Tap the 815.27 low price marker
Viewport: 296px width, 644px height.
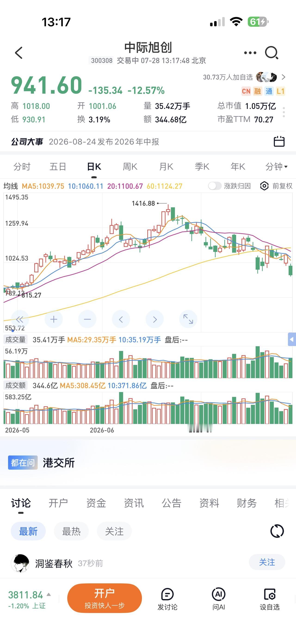point(31,295)
